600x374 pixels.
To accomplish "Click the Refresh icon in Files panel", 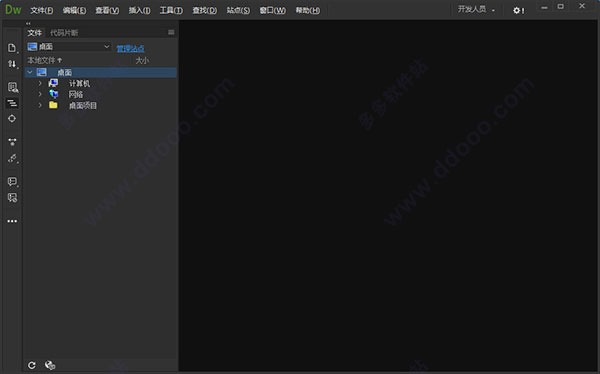I will 32,365.
